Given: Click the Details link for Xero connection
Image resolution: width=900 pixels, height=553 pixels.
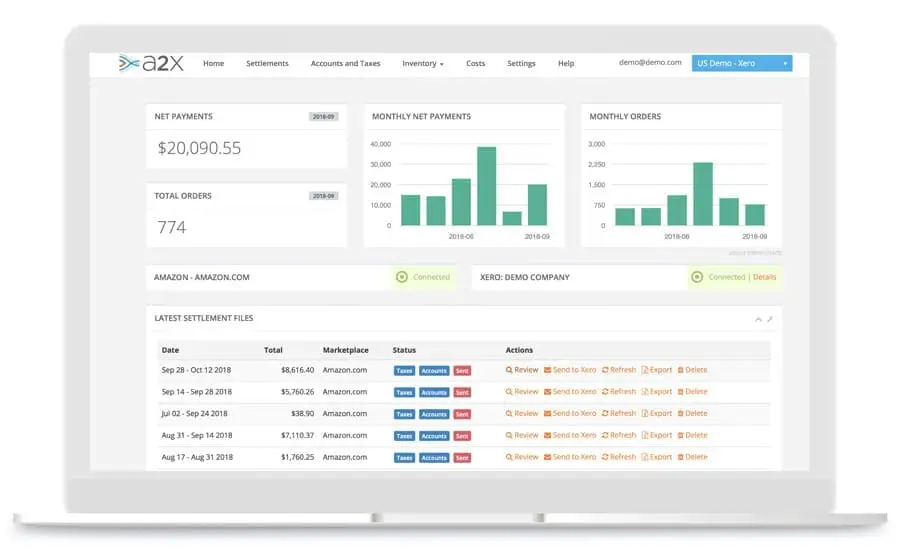Looking at the screenshot, I should tap(764, 277).
